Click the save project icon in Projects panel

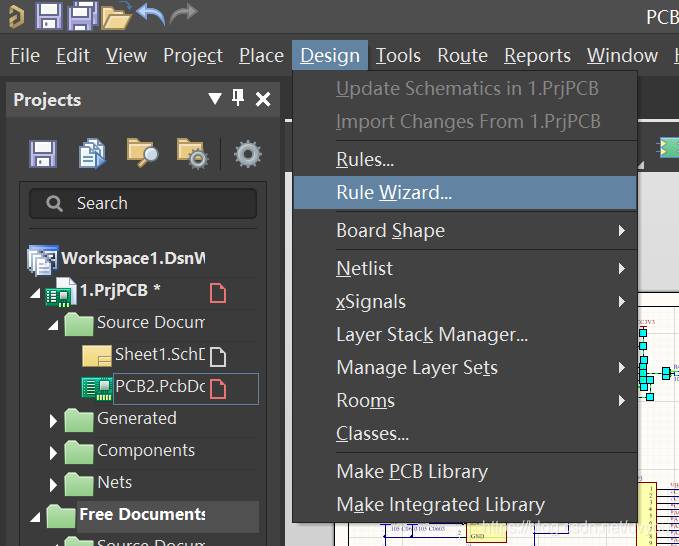[x=42, y=153]
